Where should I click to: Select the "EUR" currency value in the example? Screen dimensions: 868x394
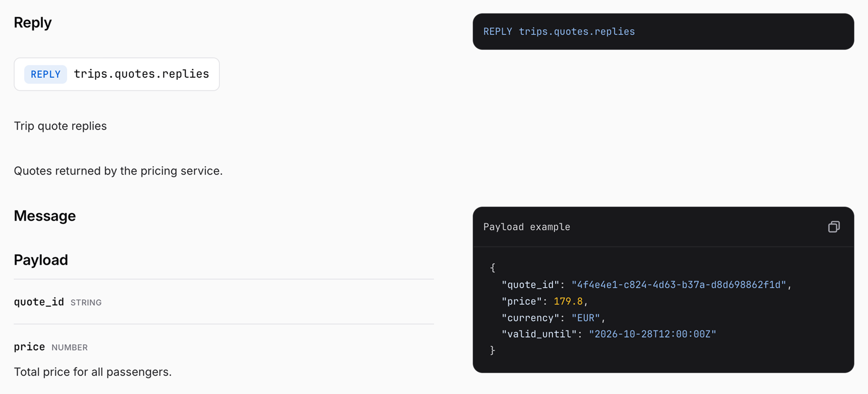tap(586, 318)
